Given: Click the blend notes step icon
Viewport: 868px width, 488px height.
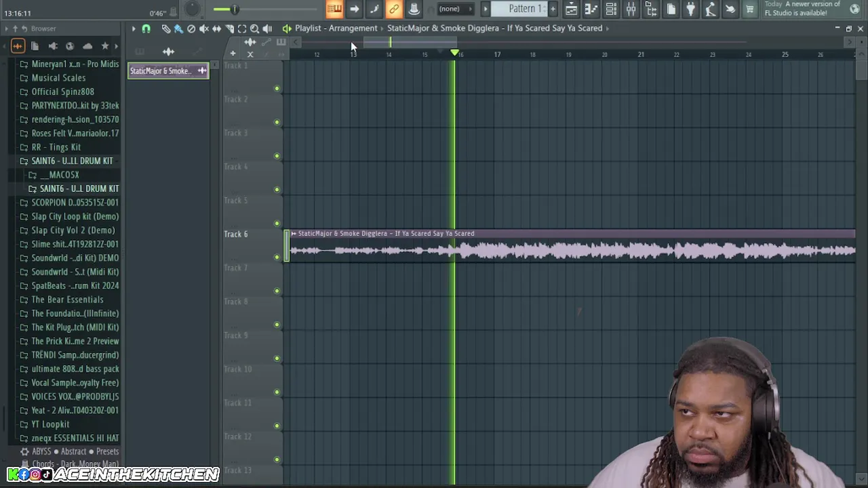Looking at the screenshot, I should point(374,9).
